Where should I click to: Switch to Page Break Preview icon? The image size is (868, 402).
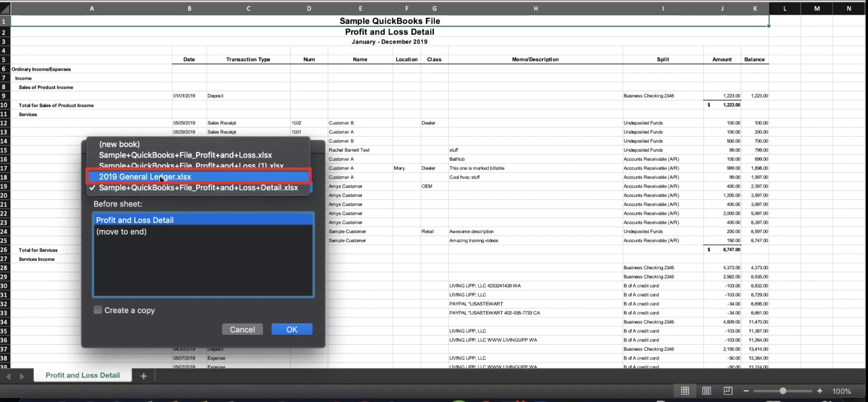(728, 391)
